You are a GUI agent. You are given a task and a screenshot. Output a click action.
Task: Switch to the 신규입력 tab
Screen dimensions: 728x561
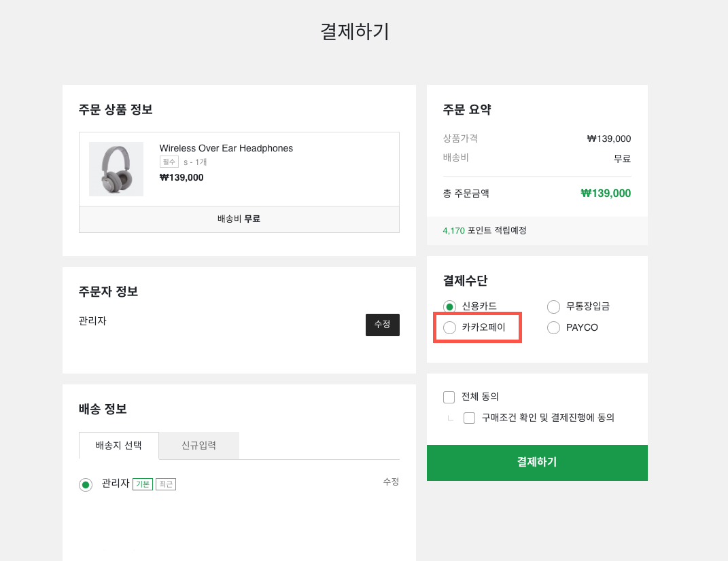click(198, 446)
